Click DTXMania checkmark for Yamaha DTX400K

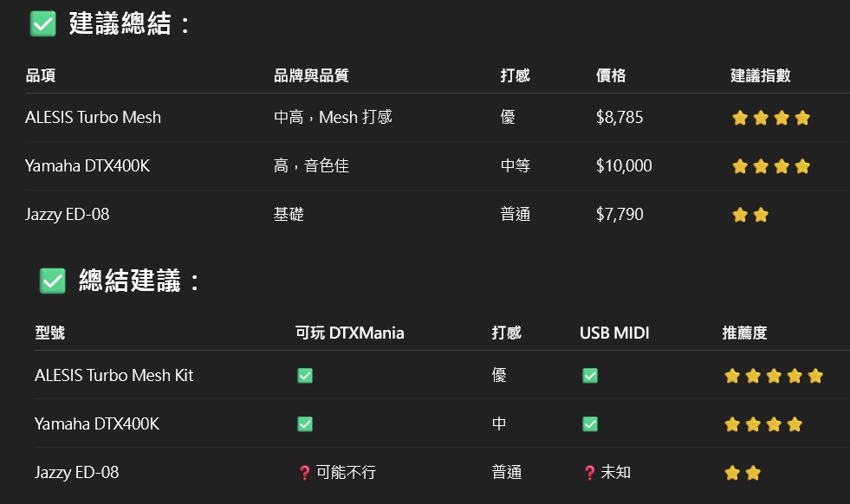click(x=305, y=423)
